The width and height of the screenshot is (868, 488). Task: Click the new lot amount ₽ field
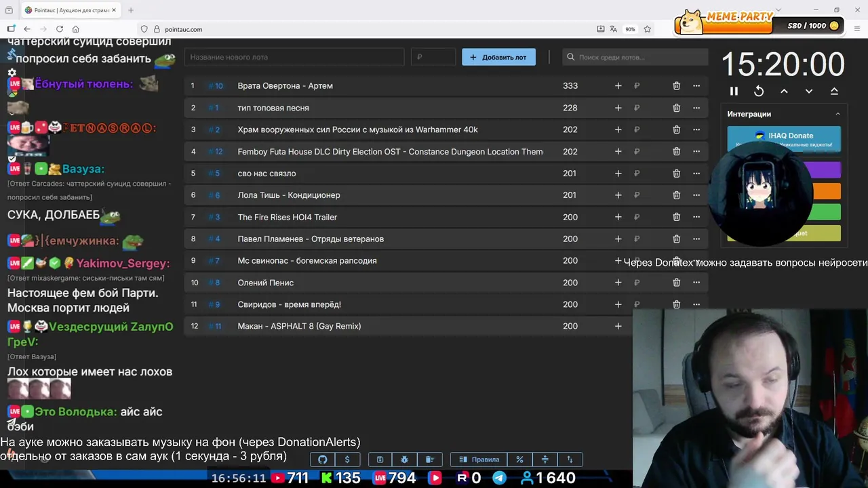coord(433,57)
